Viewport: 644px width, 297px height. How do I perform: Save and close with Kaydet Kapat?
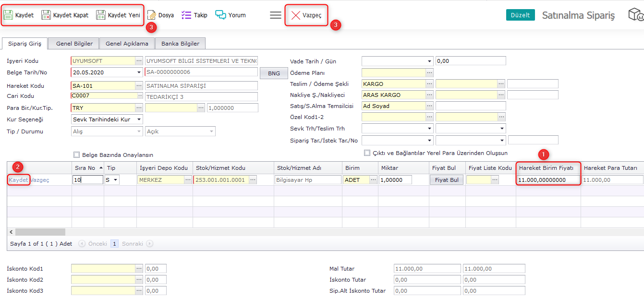pyautogui.click(x=65, y=15)
